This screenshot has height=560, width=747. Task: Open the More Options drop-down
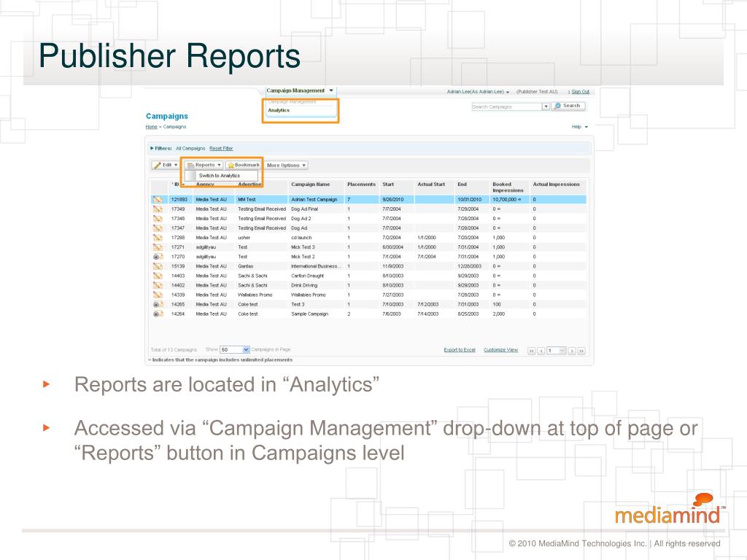pyautogui.click(x=286, y=166)
